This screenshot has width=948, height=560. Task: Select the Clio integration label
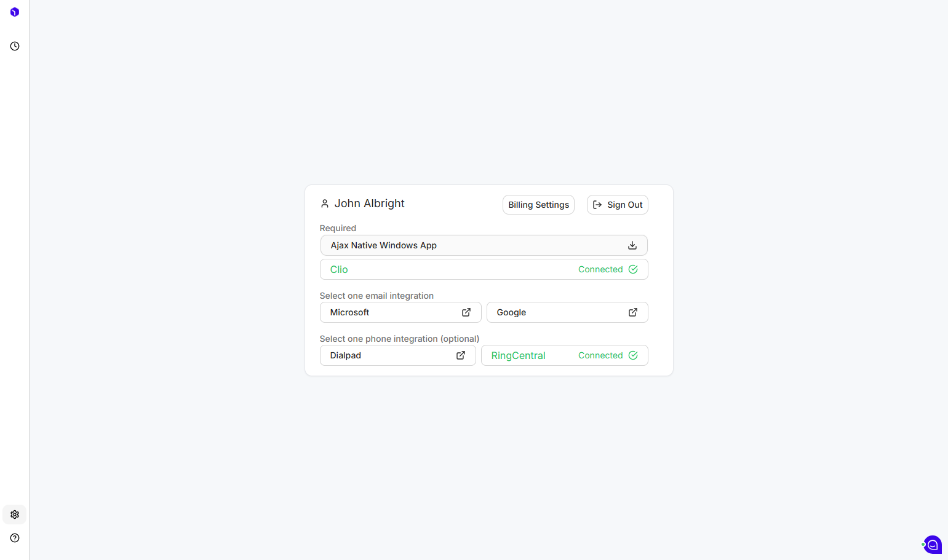[339, 269]
